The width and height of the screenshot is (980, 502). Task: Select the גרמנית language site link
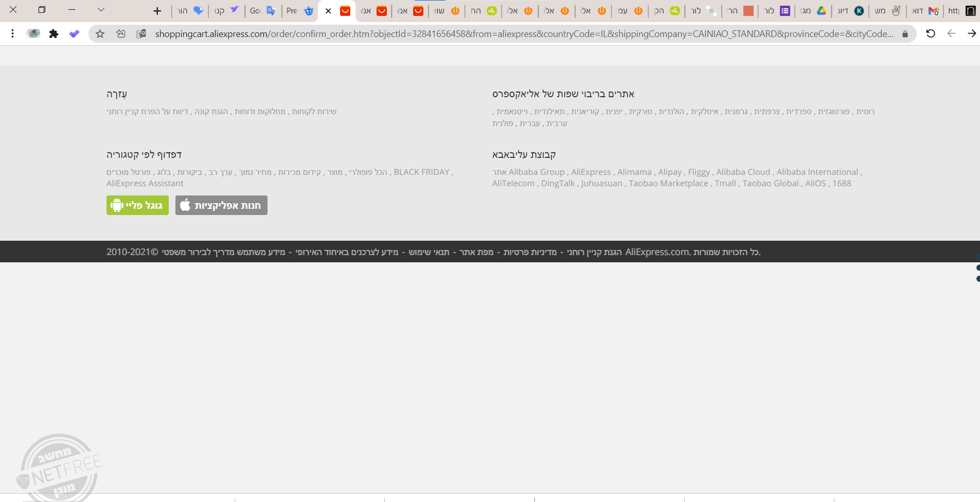coord(737,112)
